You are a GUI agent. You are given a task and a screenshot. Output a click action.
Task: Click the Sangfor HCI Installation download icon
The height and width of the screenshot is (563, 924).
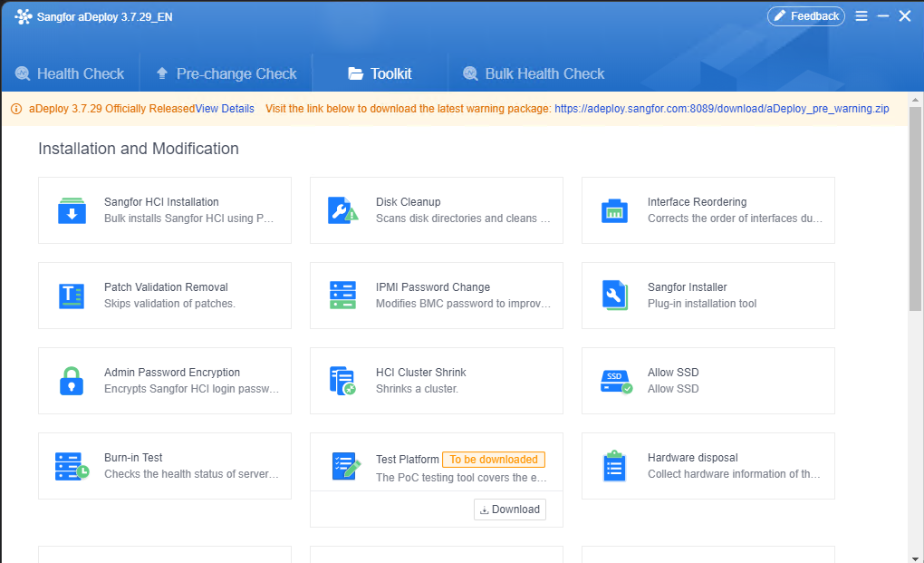click(72, 210)
